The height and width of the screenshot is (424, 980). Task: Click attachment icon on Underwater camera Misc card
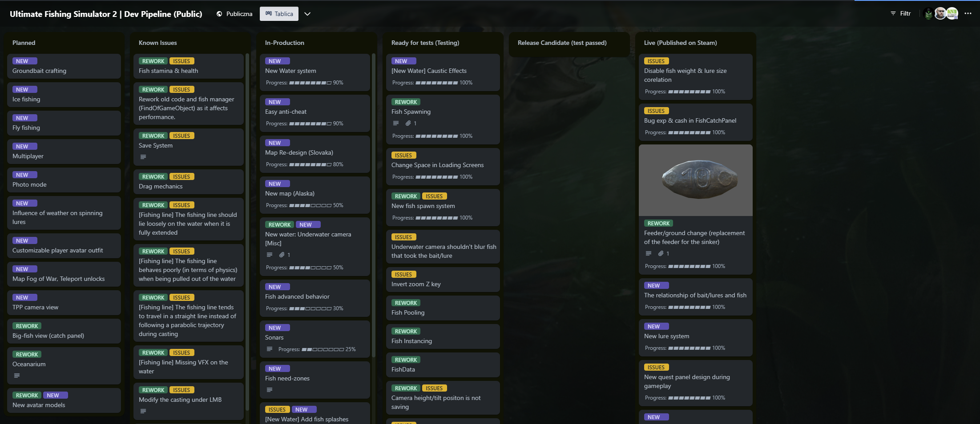282,255
